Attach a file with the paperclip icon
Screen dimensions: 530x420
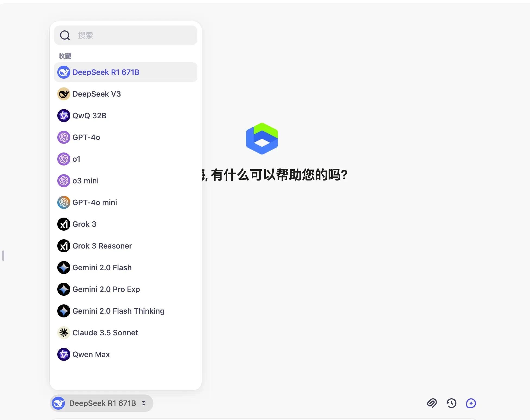point(432,403)
